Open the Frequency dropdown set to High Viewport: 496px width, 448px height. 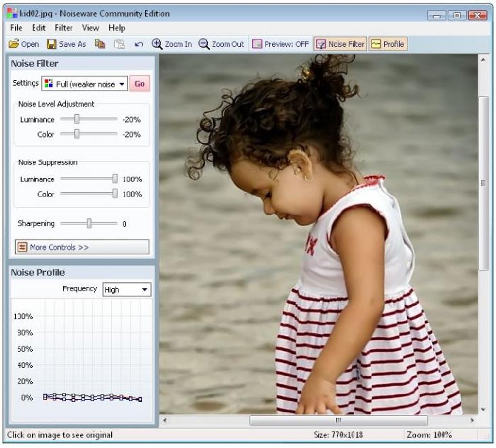pyautogui.click(x=126, y=289)
